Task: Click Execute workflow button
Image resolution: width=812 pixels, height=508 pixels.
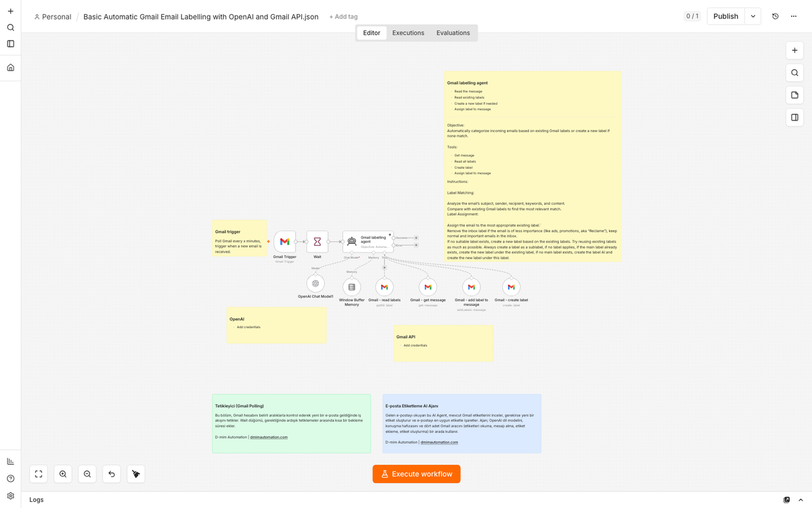Action: [x=416, y=474]
